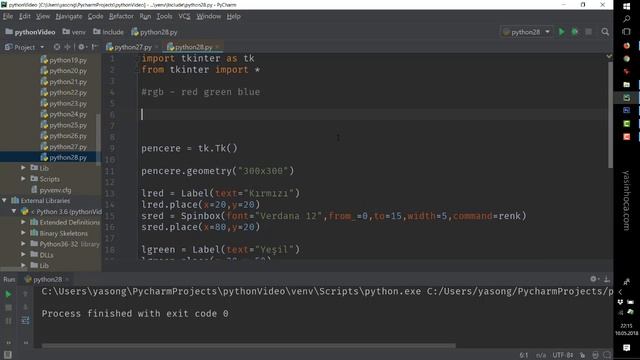Collapse the Python 3.6 interpreter node
Viewport: 640px width, 360px height.
[14, 211]
